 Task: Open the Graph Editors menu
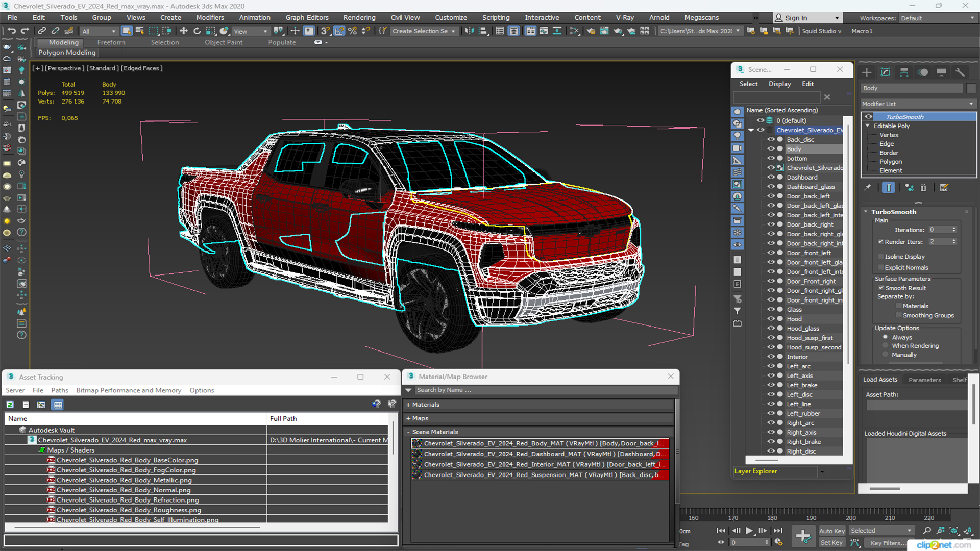click(307, 17)
